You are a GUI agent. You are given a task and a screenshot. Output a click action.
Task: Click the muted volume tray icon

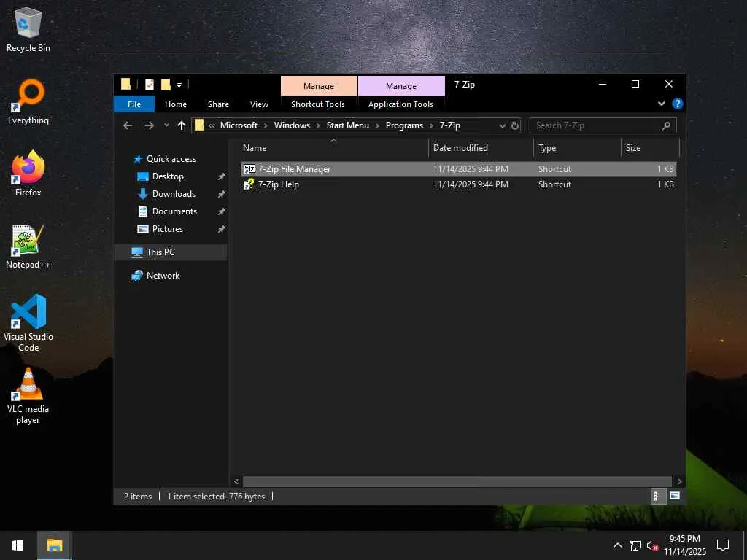tap(652, 545)
